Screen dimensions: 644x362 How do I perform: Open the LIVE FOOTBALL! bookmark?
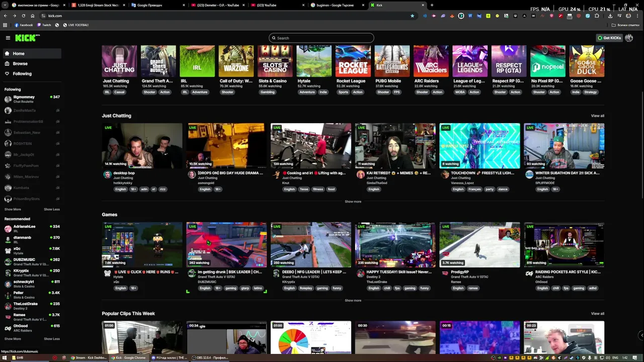[x=75, y=25]
